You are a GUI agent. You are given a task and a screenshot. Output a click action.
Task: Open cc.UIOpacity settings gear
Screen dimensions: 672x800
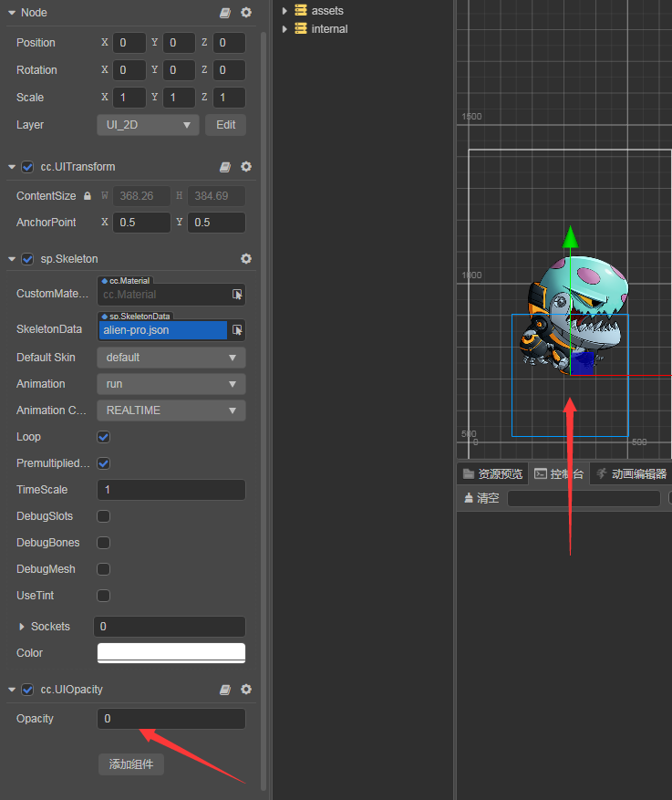(246, 690)
